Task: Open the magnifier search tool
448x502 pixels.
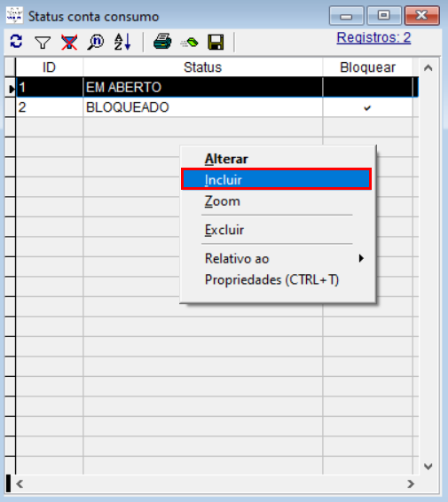Action: coord(96,42)
